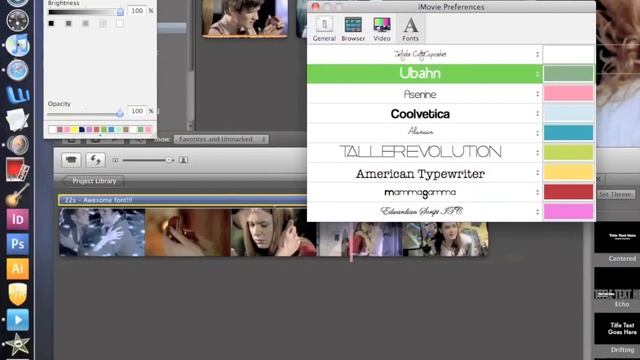The image size is (640, 360).
Task: Open Photo Booth from the dock
Action: pos(18,169)
